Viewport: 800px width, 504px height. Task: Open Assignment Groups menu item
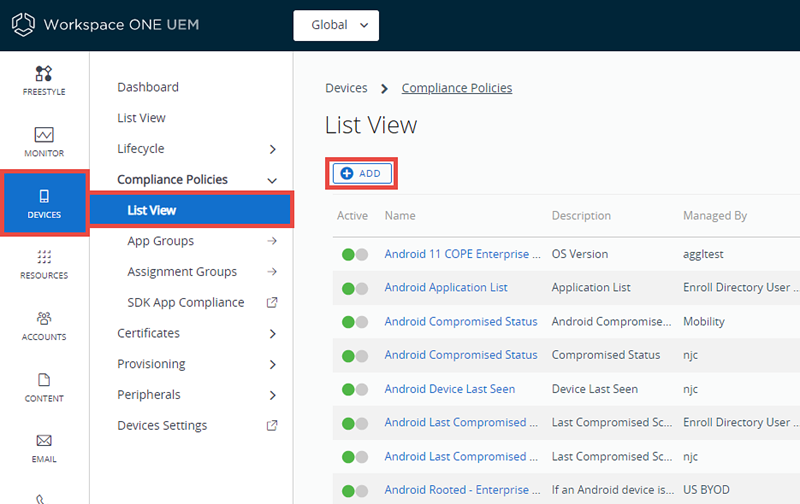pos(182,271)
